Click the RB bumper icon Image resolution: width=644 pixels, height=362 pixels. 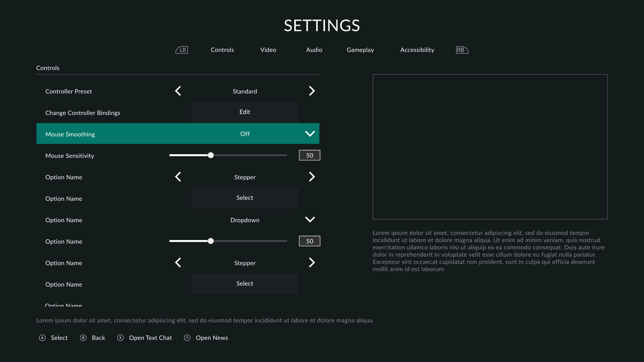(462, 50)
